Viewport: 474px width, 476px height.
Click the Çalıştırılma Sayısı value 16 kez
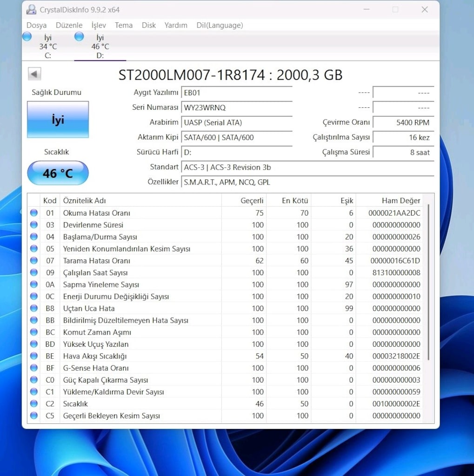[x=403, y=137]
